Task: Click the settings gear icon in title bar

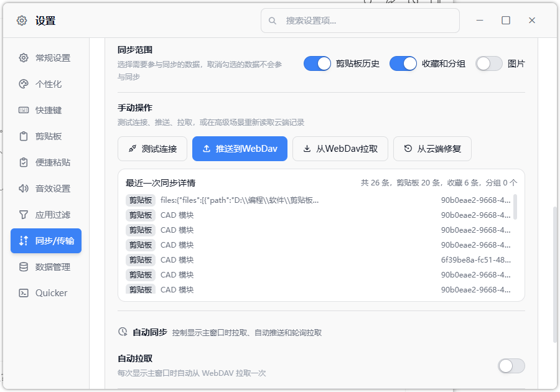Action: [x=22, y=21]
